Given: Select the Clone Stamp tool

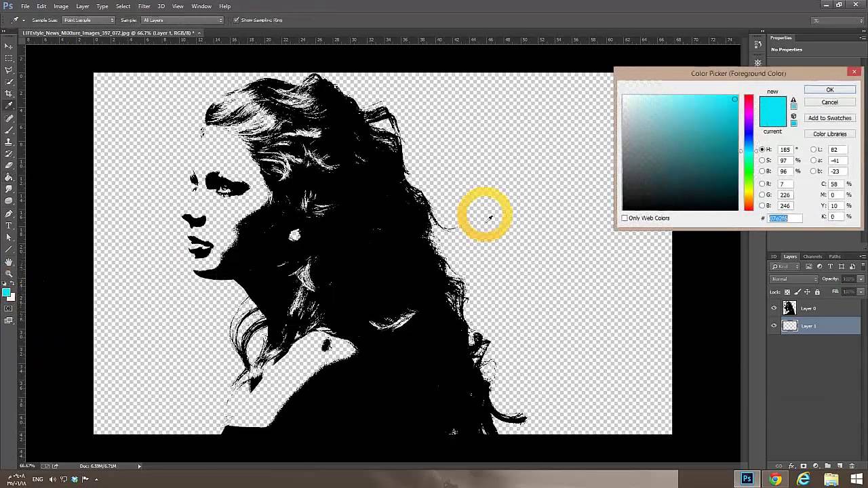Looking at the screenshot, I should 9,142.
